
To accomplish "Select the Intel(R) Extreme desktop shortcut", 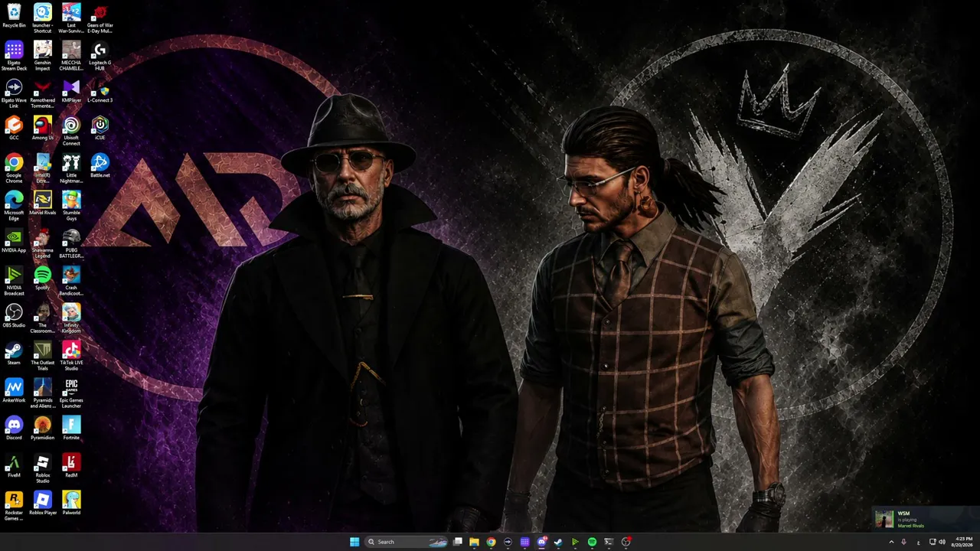I will [x=43, y=168].
